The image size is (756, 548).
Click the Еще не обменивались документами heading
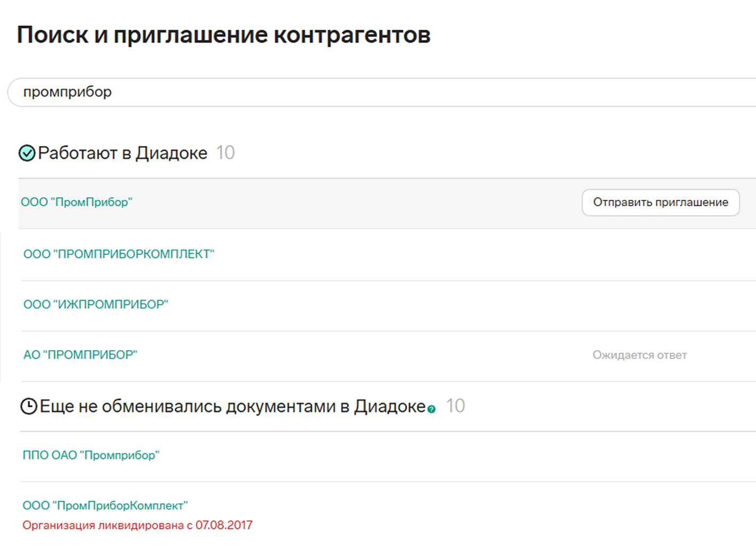[232, 406]
